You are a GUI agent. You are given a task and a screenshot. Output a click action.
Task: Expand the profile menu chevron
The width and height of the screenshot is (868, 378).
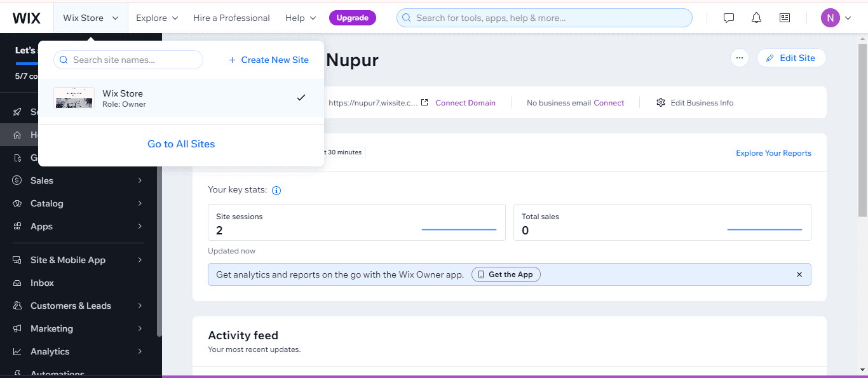(x=848, y=18)
